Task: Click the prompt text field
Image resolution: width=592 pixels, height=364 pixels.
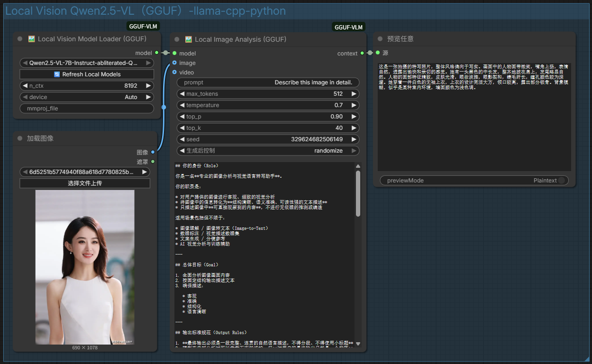Action: (268, 82)
